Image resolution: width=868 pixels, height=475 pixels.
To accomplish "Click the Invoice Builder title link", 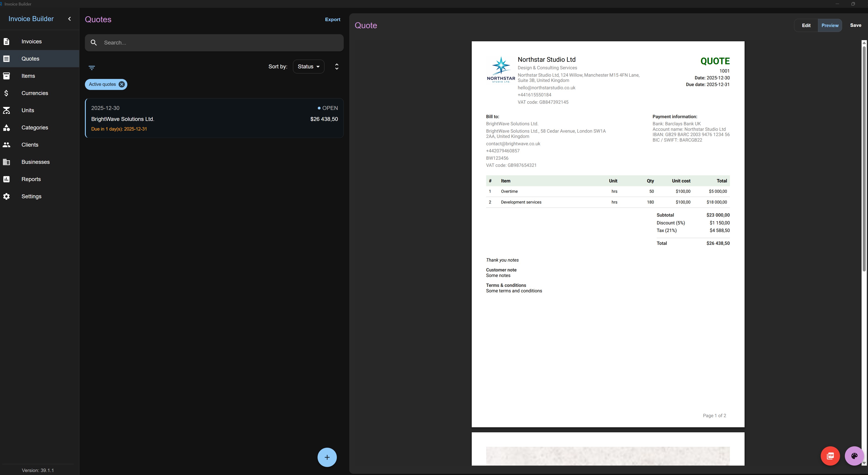I will pos(31,19).
